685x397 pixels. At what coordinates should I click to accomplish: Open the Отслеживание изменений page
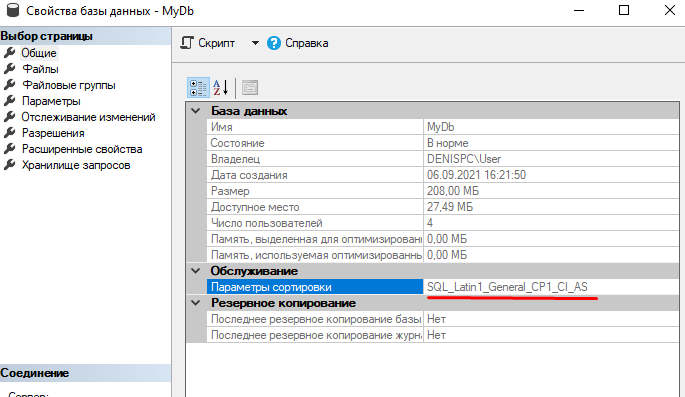[x=88, y=117]
